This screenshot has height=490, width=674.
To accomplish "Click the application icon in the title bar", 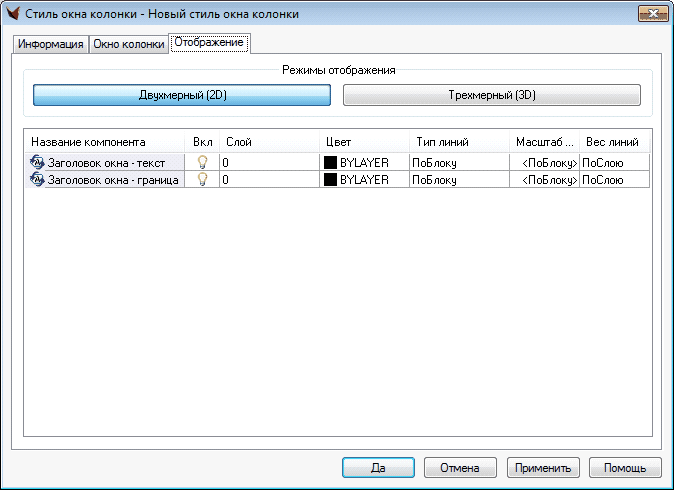I will (x=14, y=14).
